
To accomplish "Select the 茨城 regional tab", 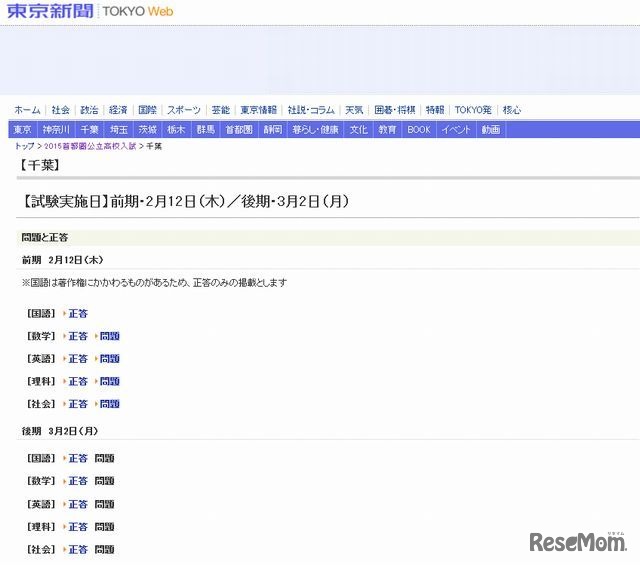I will pos(147,130).
